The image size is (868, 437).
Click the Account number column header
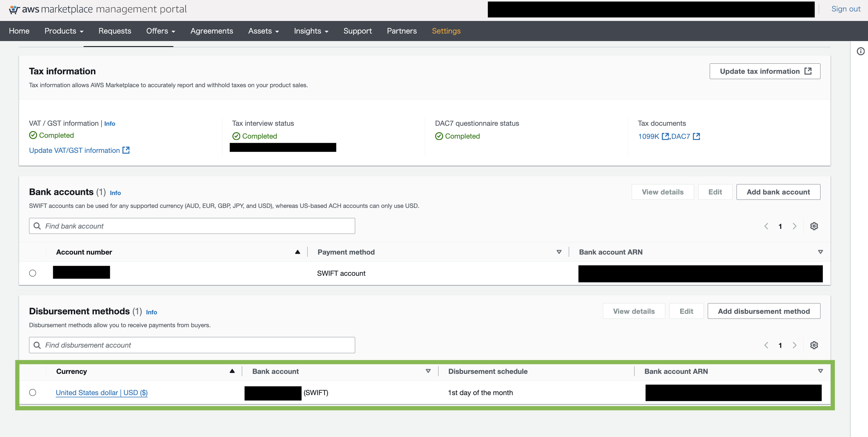click(84, 252)
